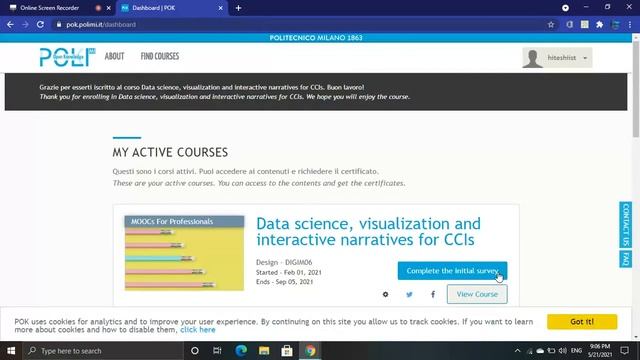This screenshot has width=640, height=360.
Task: Open the Chrome extensions puzzle icon
Action: (x=600, y=24)
